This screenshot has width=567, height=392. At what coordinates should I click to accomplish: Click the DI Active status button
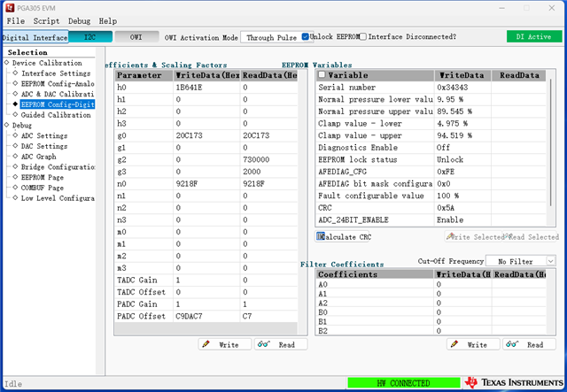[x=533, y=37]
